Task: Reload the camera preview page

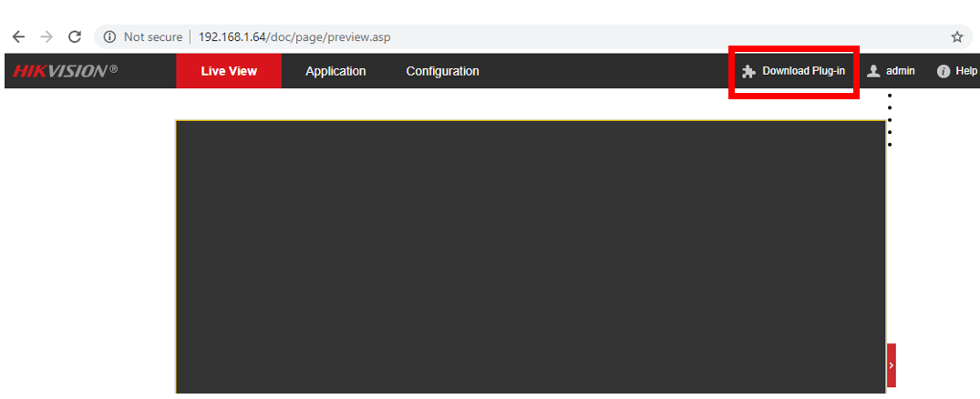Action: click(75, 37)
